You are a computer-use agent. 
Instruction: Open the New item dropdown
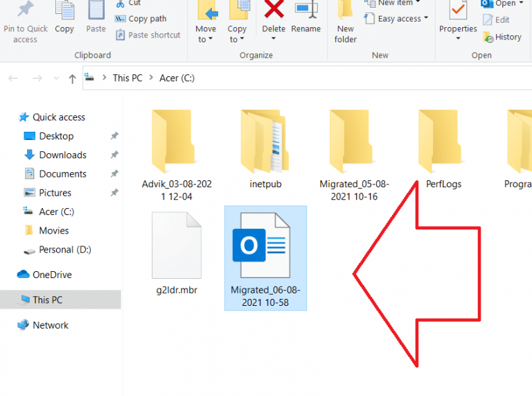point(393,3)
